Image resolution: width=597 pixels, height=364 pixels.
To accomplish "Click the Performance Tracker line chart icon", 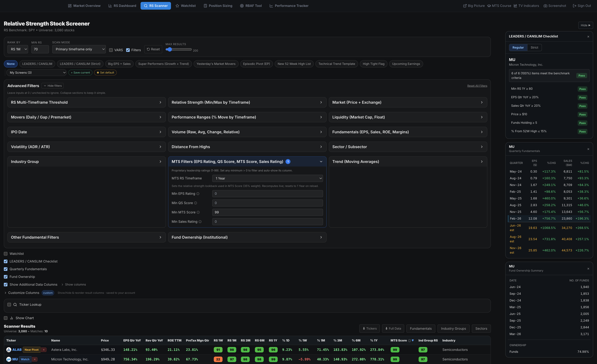I will [271, 6].
